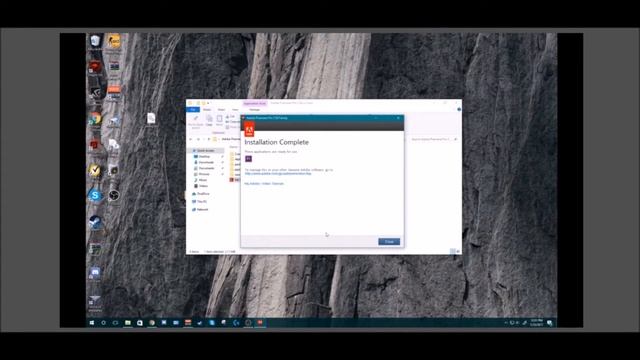
Task: Select Videos in Explorer navigation pane
Action: click(203, 186)
